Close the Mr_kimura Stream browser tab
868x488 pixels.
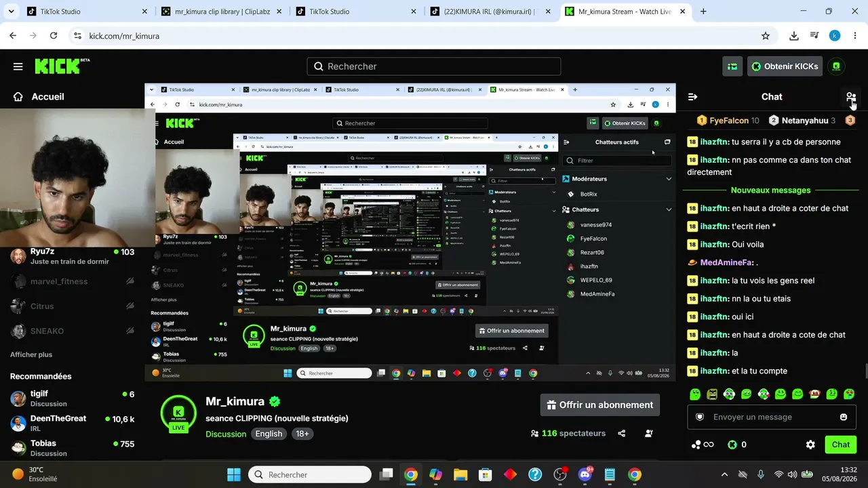[x=684, y=12]
